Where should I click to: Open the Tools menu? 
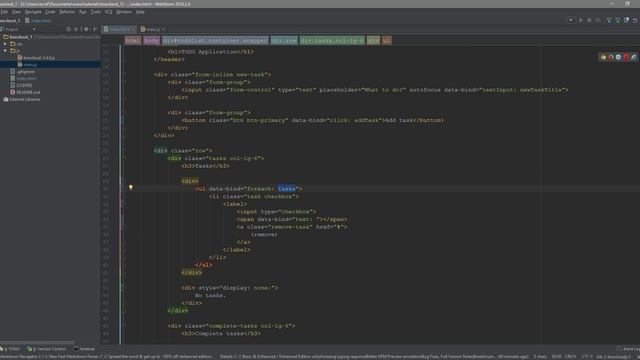tap(96, 12)
